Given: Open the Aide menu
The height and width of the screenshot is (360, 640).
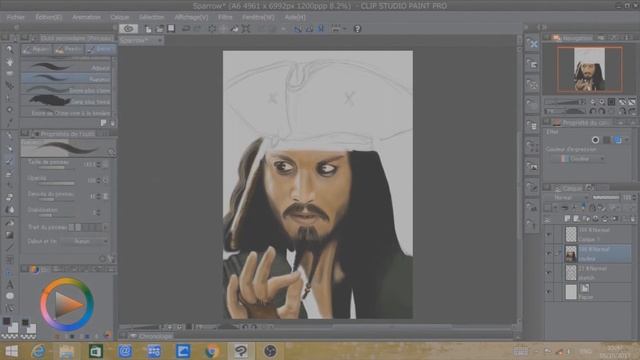Looking at the screenshot, I should click(x=295, y=17).
